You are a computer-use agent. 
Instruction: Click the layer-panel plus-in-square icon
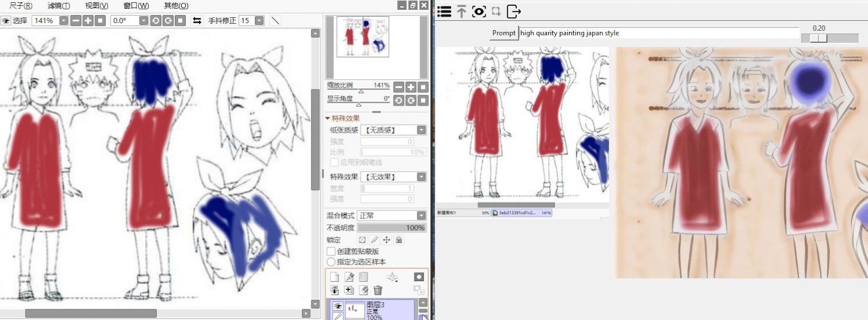(x=349, y=290)
